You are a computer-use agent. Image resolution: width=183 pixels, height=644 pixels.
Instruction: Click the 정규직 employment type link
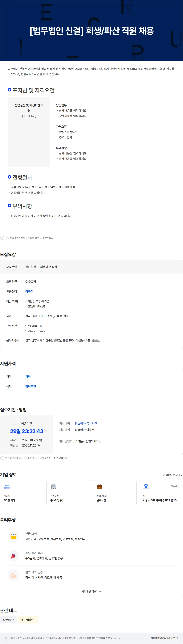pos(29,291)
